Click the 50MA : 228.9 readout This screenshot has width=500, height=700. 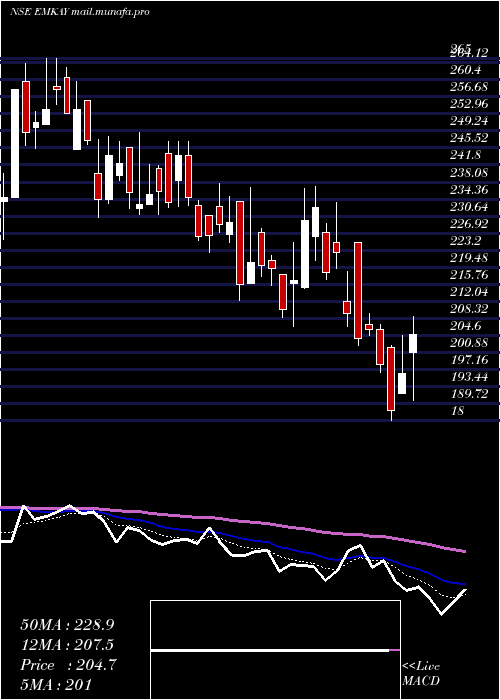click(x=66, y=625)
